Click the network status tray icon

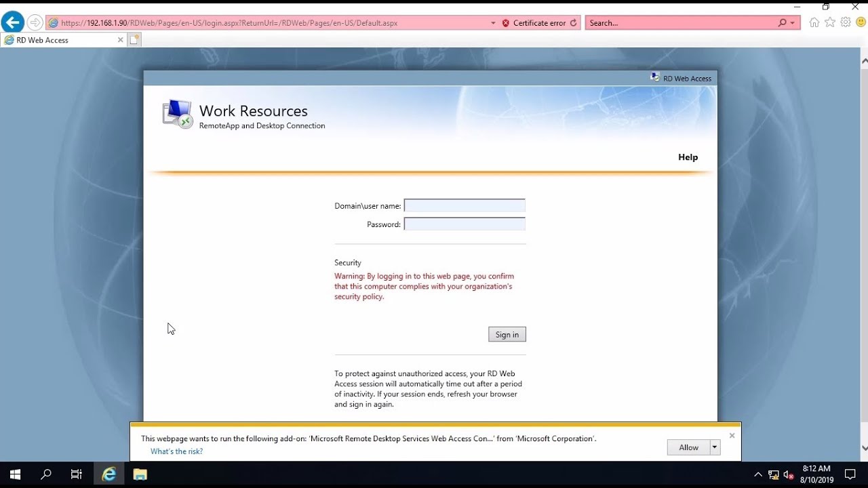pyautogui.click(x=773, y=474)
